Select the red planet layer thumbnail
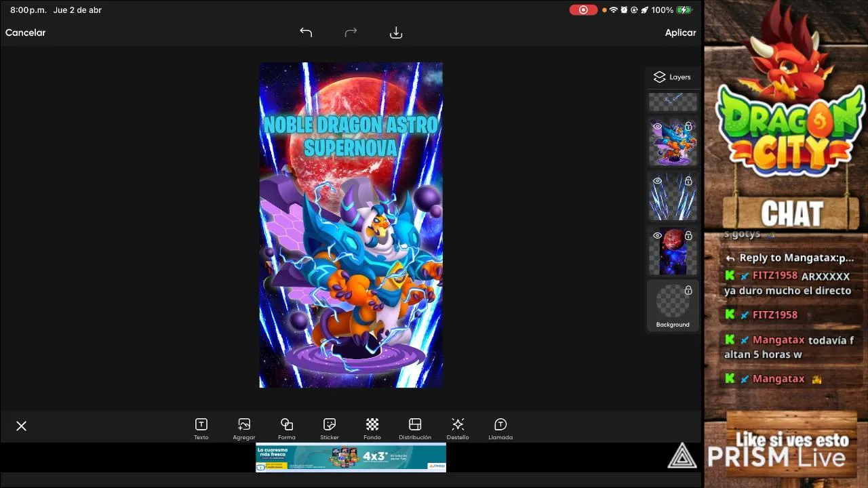868x488 pixels. pyautogui.click(x=673, y=251)
